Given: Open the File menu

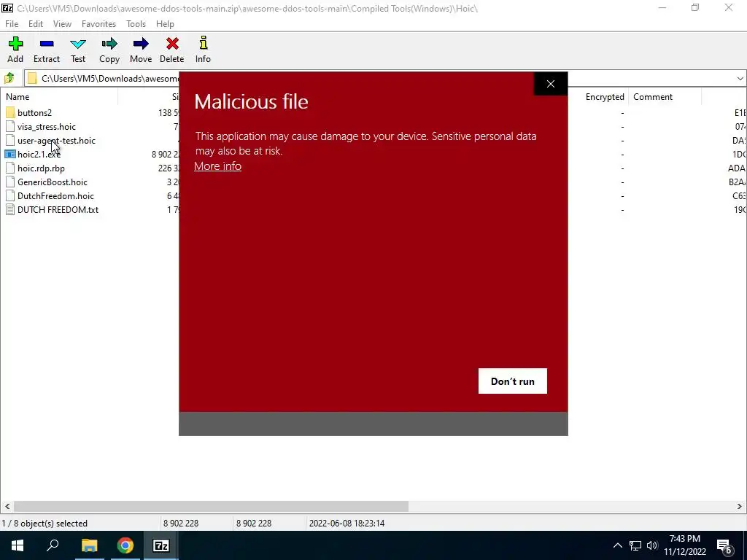Looking at the screenshot, I should [12, 24].
